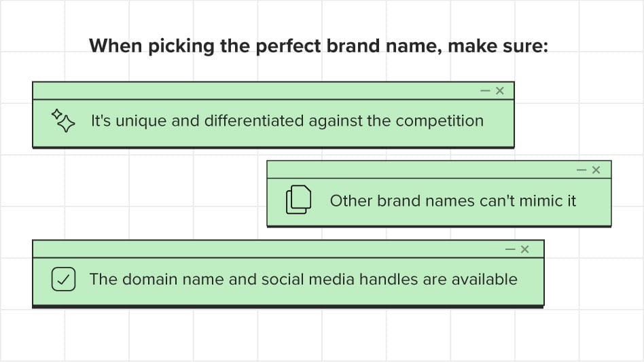
Task: Click the sparkle stars icon
Action: point(63,120)
